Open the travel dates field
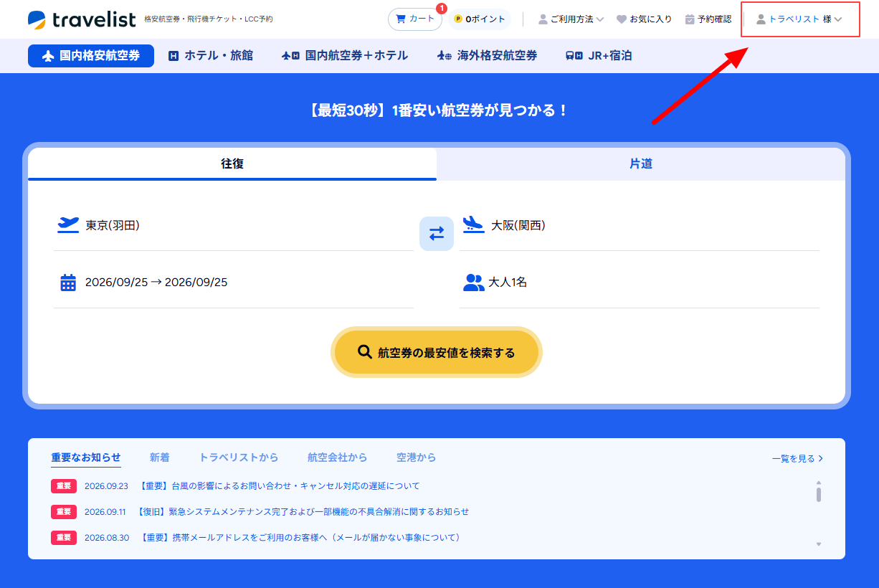The width and height of the screenshot is (879, 588). 234,283
